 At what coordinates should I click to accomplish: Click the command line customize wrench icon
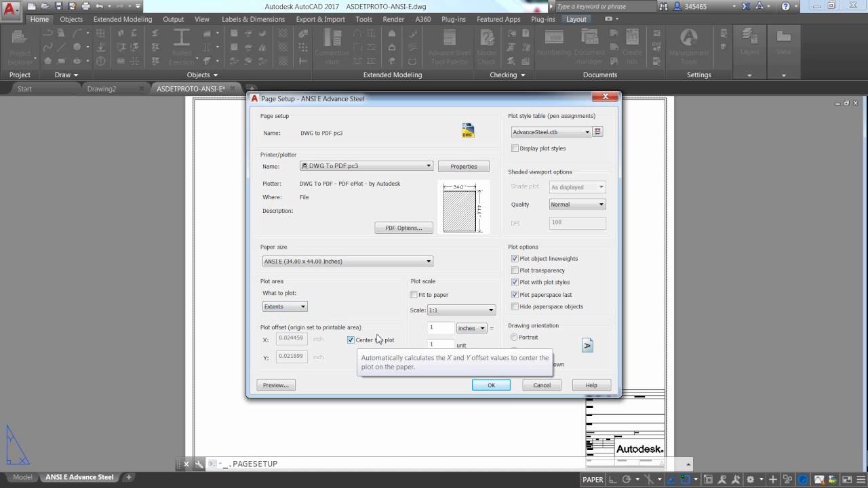(199, 464)
